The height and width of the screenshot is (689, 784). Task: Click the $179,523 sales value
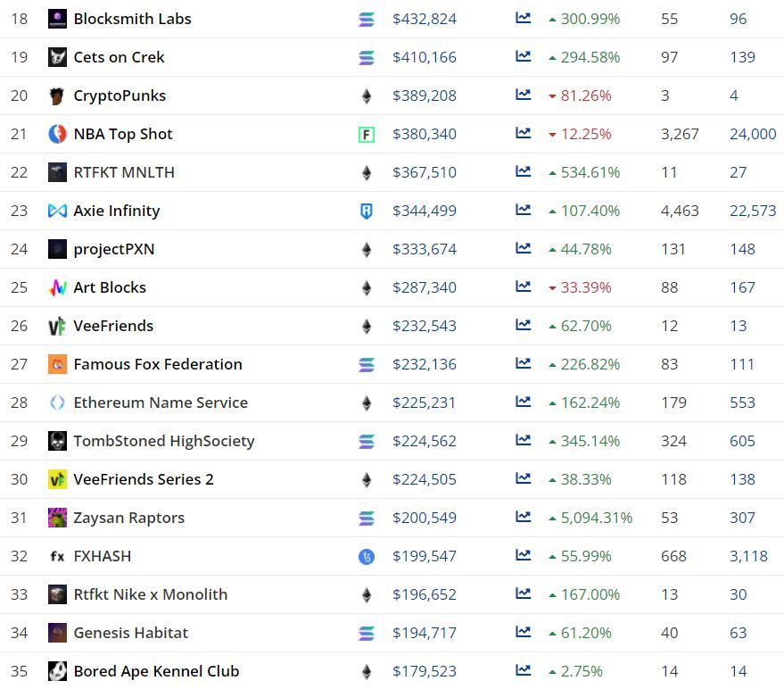pyautogui.click(x=425, y=671)
